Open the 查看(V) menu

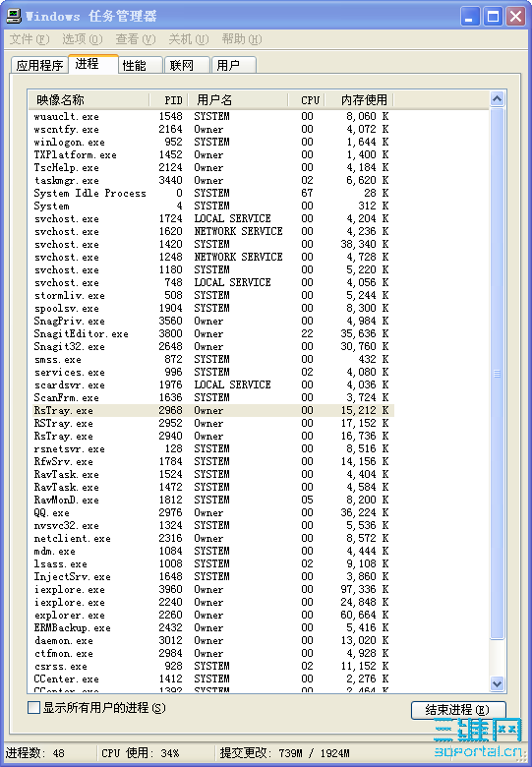tap(136, 38)
